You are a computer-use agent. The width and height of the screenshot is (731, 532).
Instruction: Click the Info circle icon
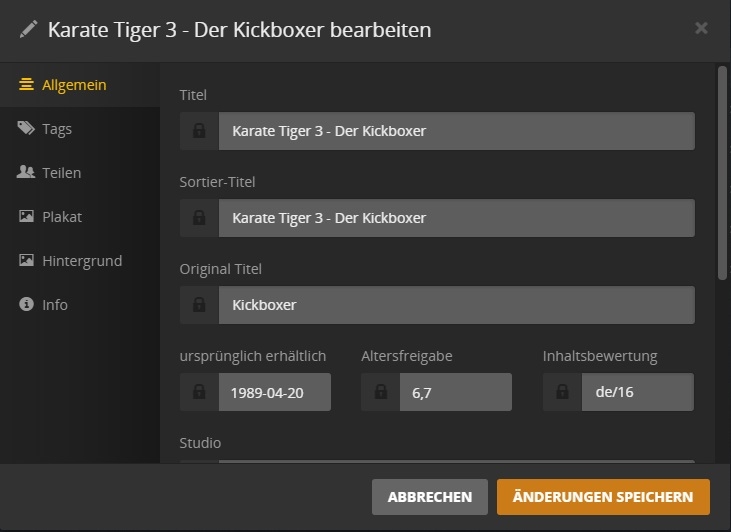click(26, 304)
